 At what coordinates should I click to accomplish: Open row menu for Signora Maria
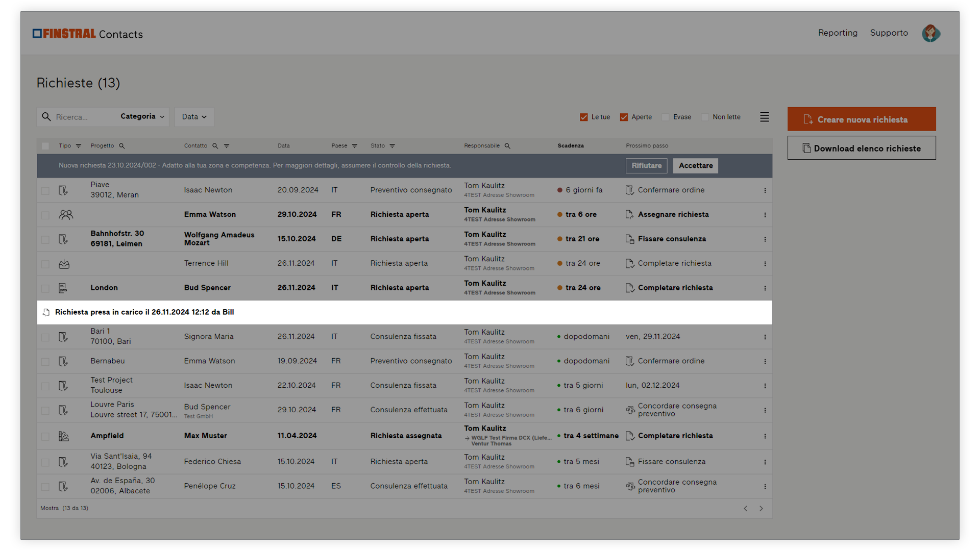[765, 337]
